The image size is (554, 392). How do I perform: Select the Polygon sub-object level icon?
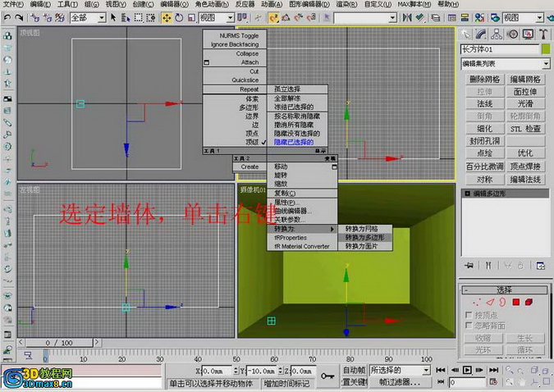click(516, 302)
